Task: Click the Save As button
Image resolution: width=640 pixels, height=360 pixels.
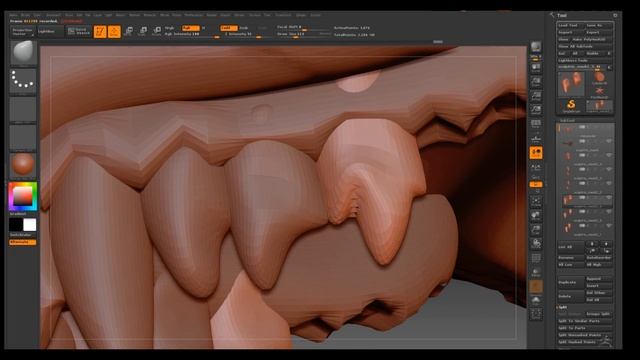Action: point(599,25)
